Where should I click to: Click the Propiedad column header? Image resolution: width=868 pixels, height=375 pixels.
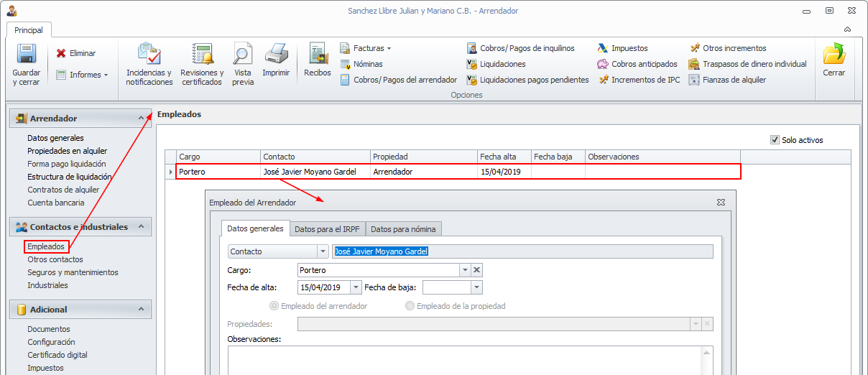pos(423,157)
